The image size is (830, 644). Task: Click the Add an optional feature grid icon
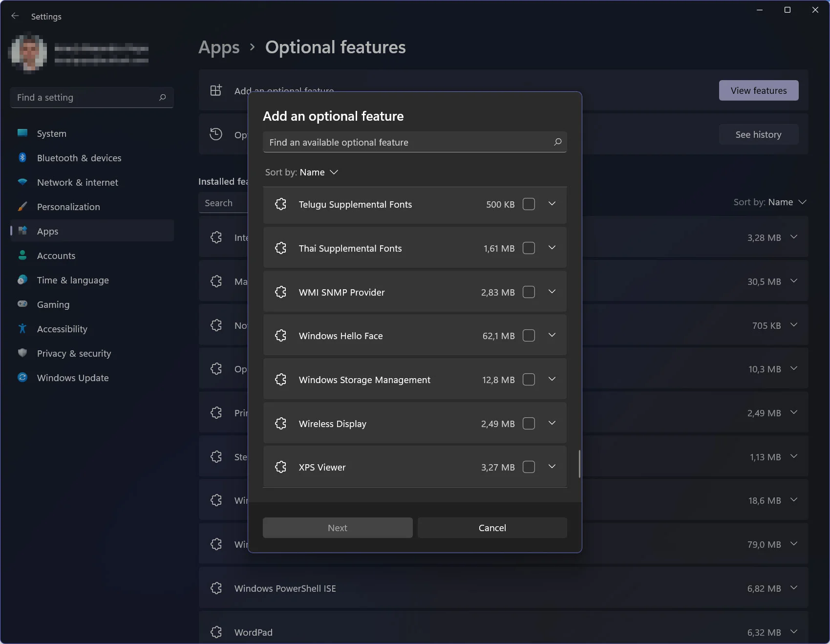[216, 90]
